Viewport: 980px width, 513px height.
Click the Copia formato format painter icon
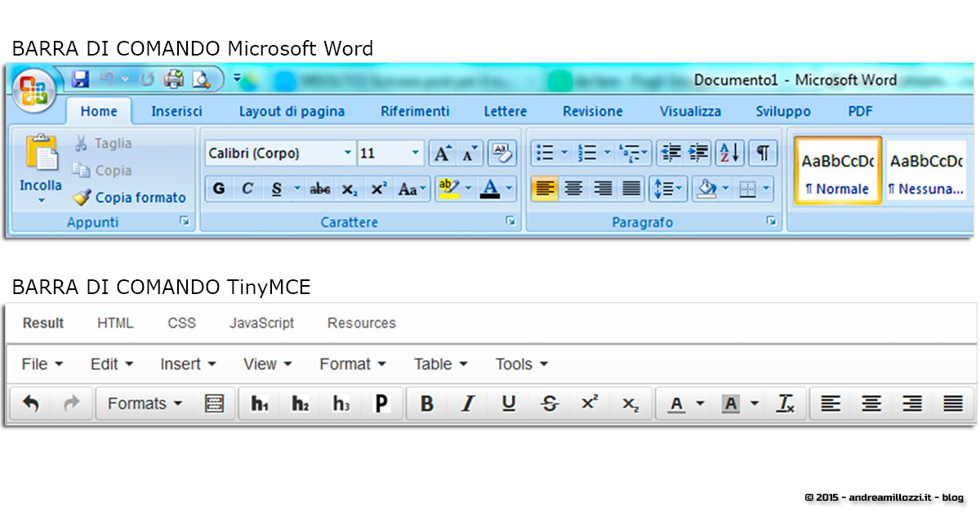pyautogui.click(x=81, y=197)
